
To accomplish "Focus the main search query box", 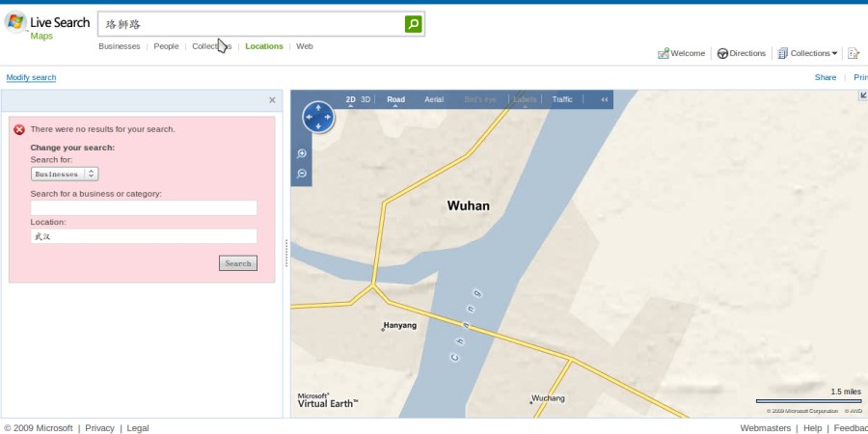I will tap(252, 24).
